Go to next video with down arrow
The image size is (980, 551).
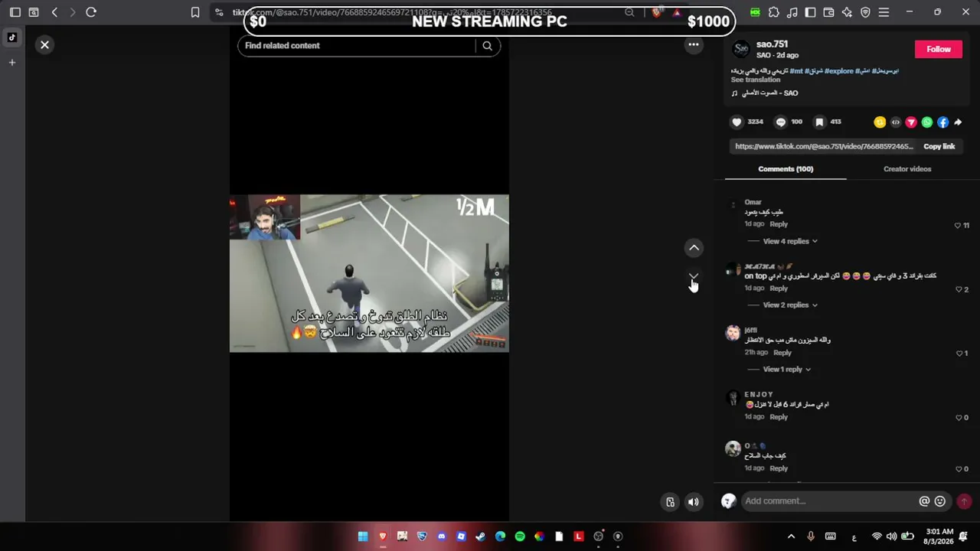pos(694,276)
